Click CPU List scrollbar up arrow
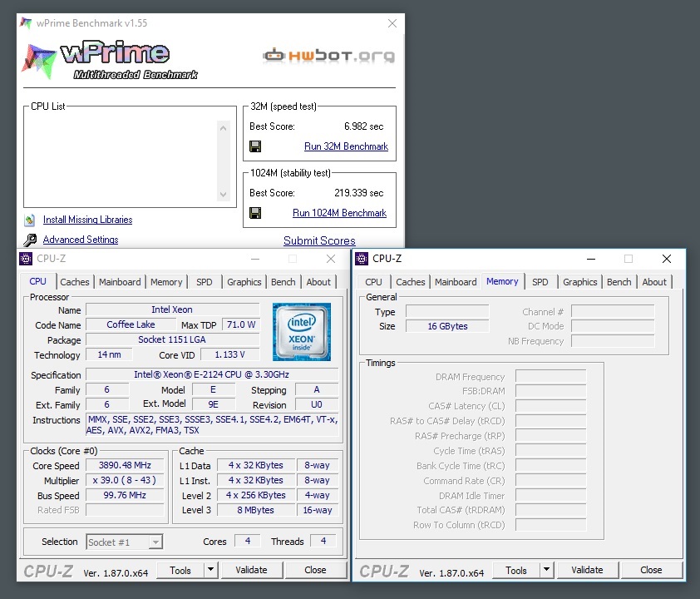 [x=223, y=128]
